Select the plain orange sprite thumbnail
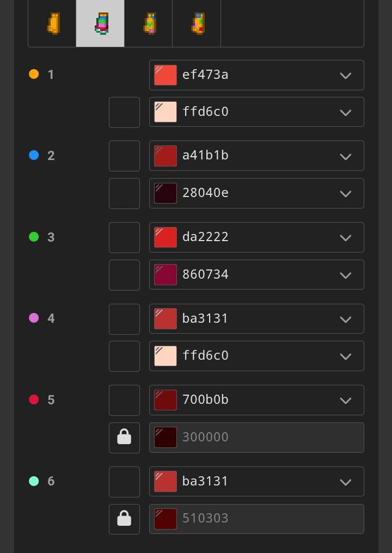Screen dimensions: 392x553 52,23
